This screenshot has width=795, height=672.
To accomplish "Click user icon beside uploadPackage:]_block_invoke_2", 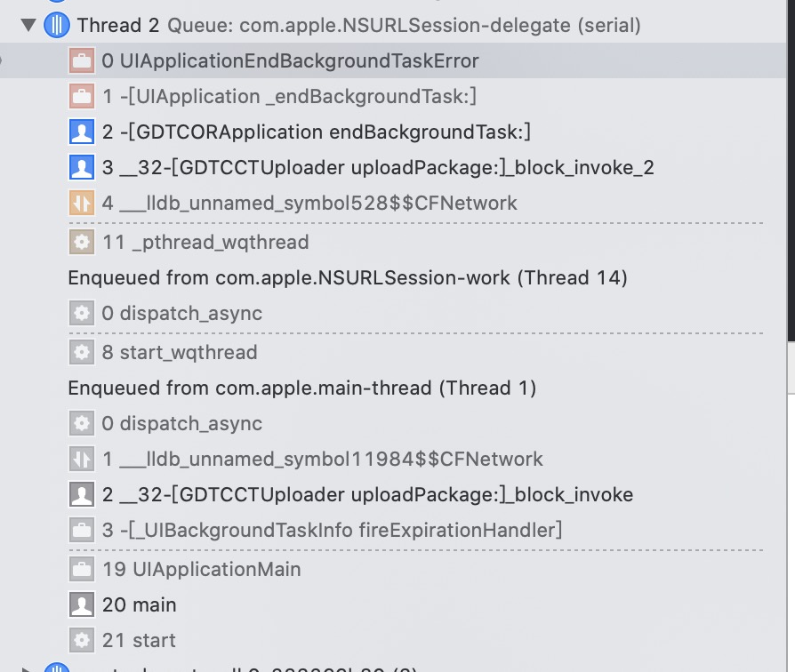I will pyautogui.click(x=82, y=167).
